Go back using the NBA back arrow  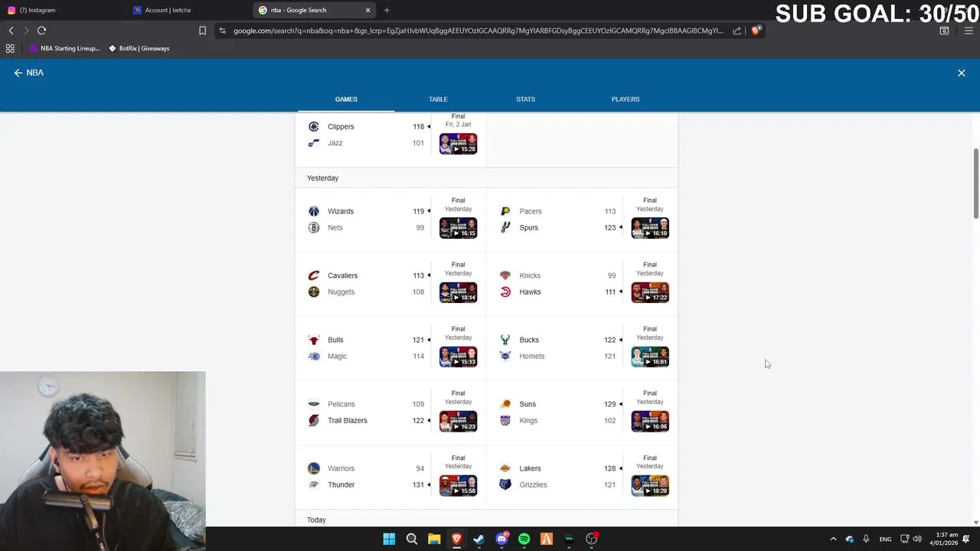(18, 73)
